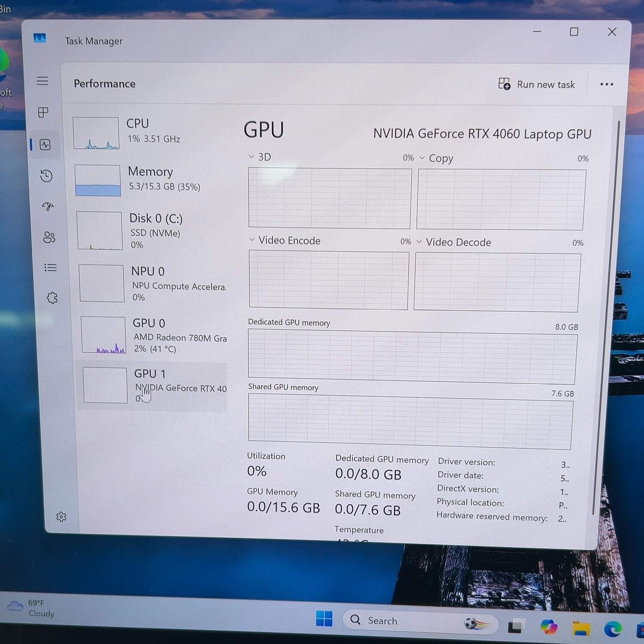Click the Copy engine utilization graph
Screen dimensions: 644x644
click(x=501, y=200)
